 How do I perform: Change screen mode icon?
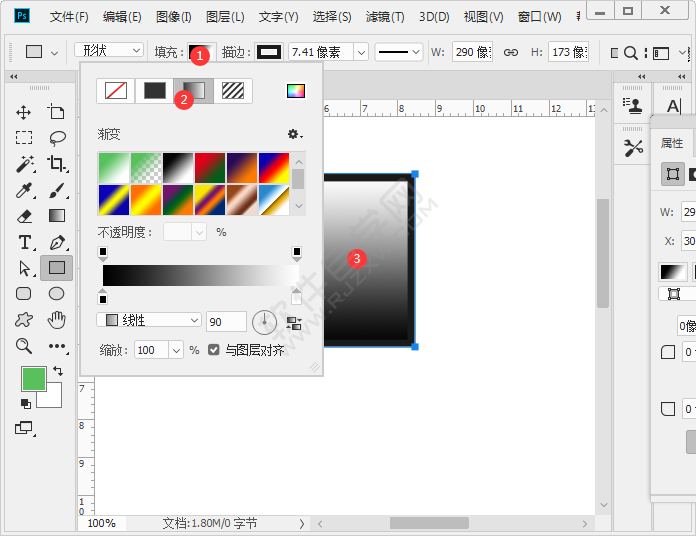point(24,428)
